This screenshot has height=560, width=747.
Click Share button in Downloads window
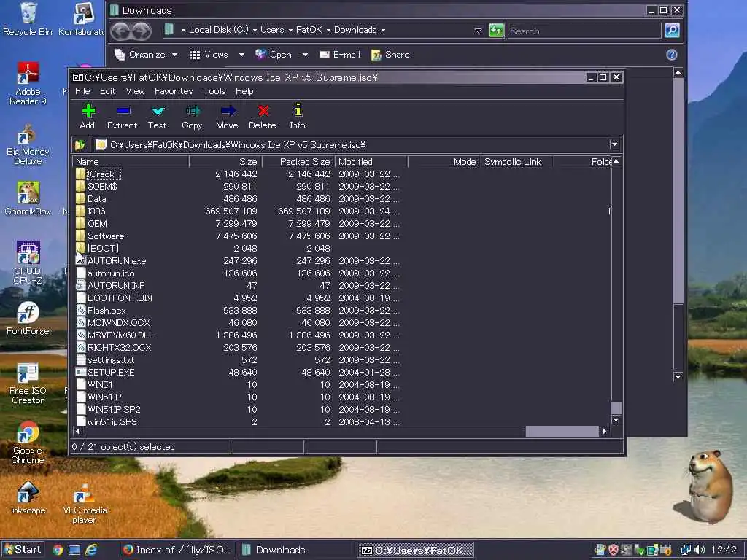390,55
